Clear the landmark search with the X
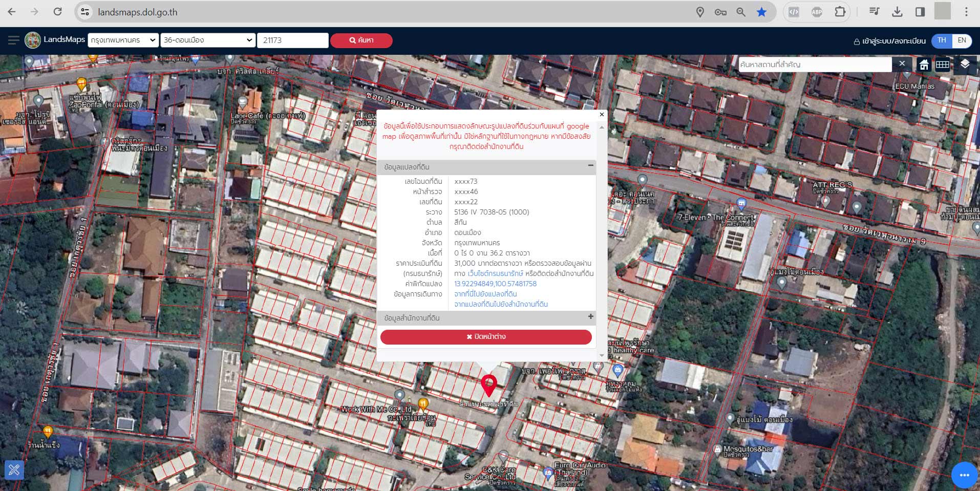 click(902, 64)
